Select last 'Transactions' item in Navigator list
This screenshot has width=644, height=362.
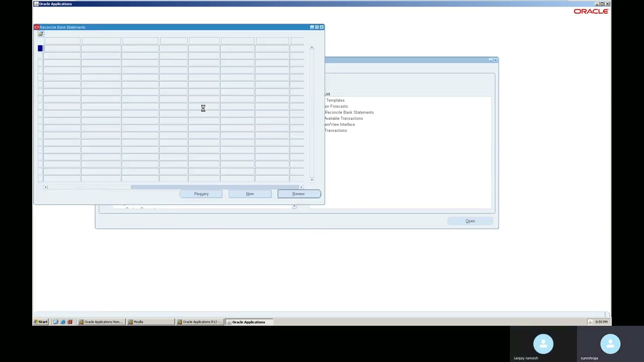click(336, 130)
